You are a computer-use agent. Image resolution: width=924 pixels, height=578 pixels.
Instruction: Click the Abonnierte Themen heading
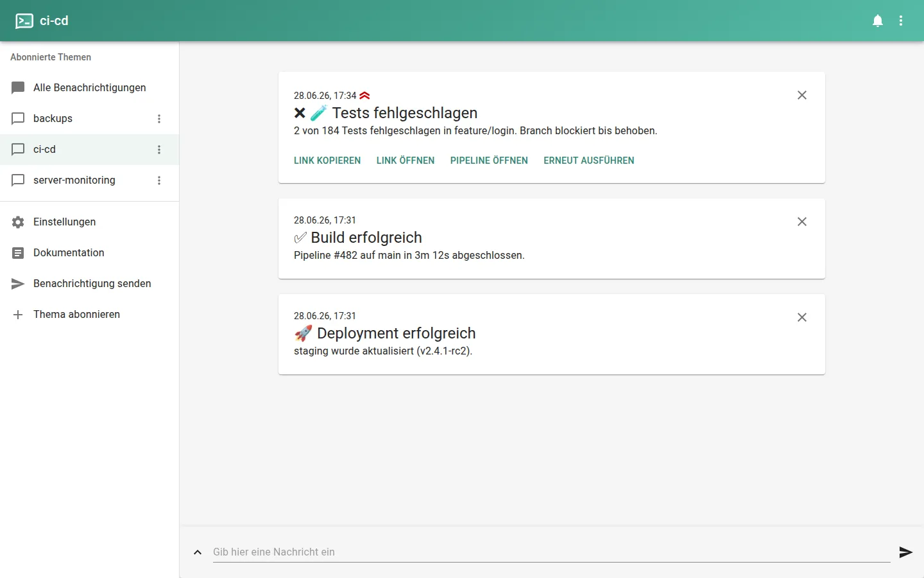[x=51, y=57]
